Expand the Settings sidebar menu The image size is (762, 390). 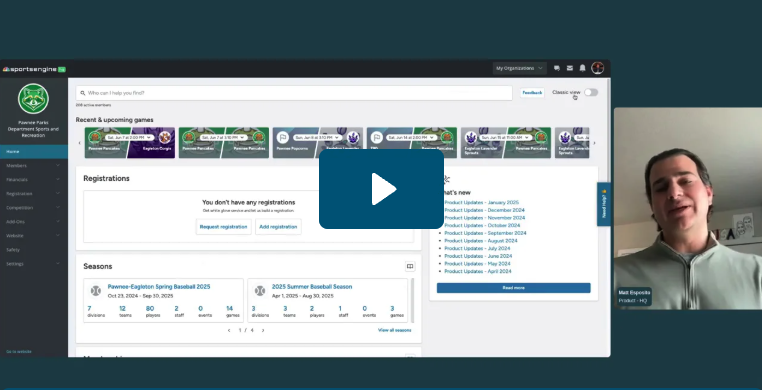coord(34,264)
